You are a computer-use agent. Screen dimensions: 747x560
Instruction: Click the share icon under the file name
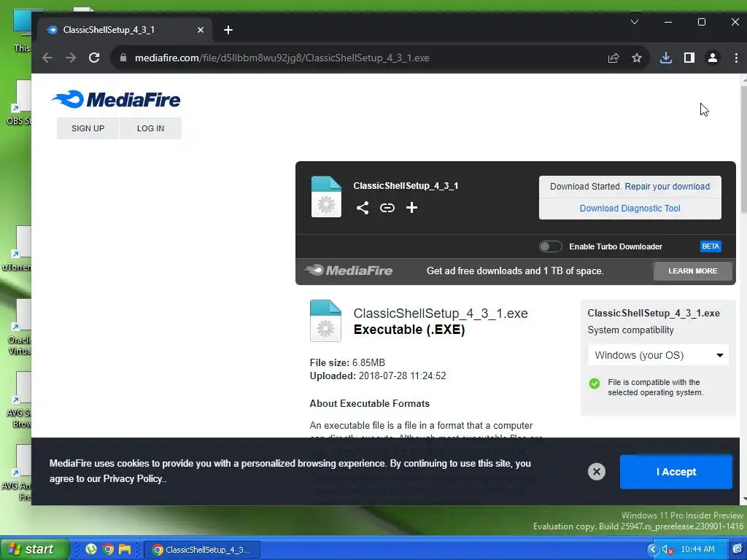pyautogui.click(x=363, y=208)
